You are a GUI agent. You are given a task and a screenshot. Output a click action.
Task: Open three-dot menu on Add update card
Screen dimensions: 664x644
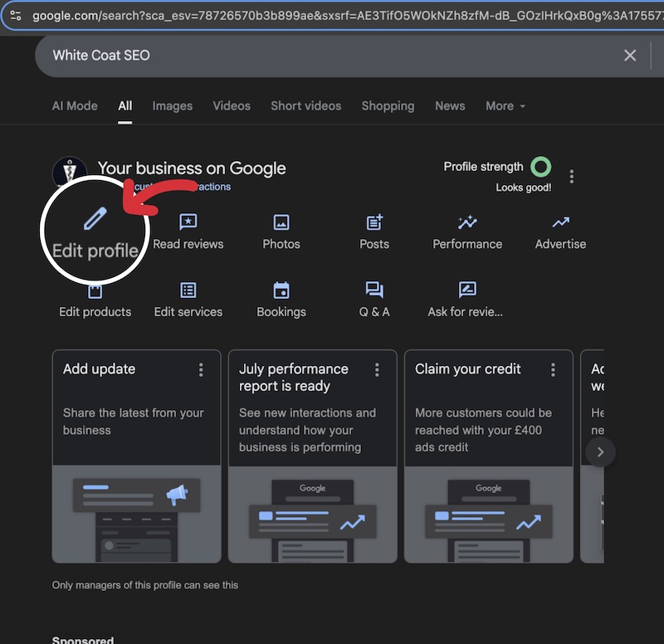[x=201, y=369]
